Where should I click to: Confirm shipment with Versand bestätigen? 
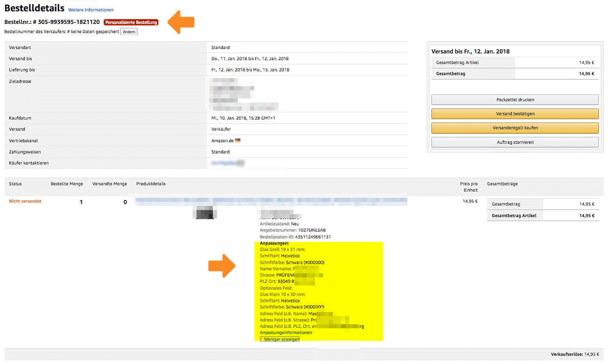(515, 114)
